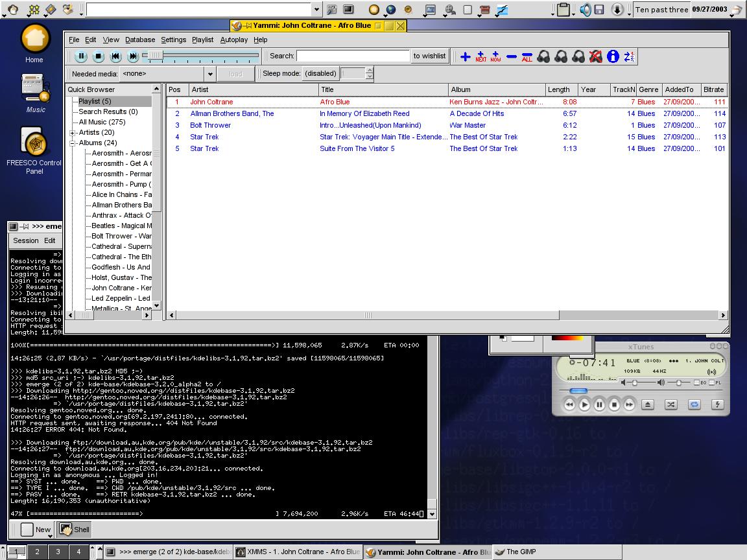Select All Music (275) in Quick Browser
The width and height of the screenshot is (747, 560).
(102, 122)
